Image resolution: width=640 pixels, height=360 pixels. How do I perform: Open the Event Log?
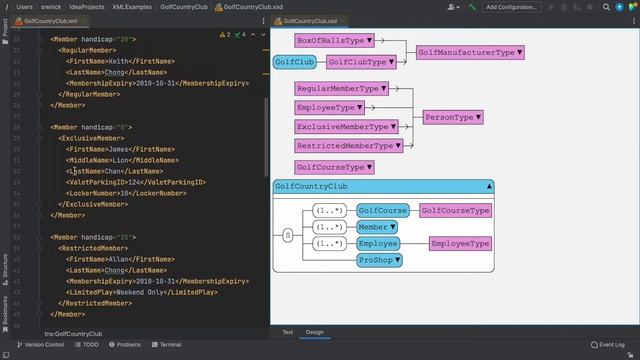(x=608, y=345)
